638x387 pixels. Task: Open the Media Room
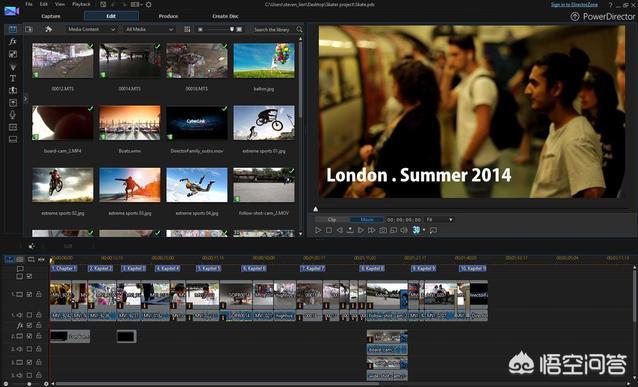[13, 29]
